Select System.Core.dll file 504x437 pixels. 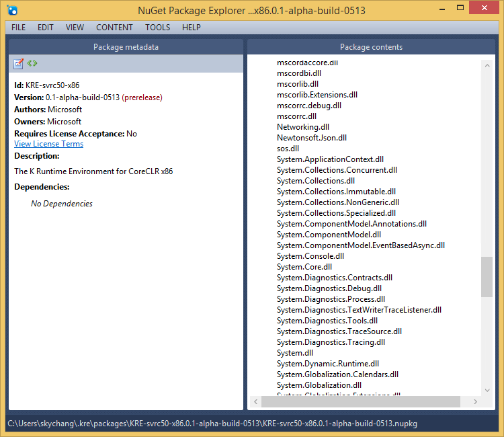coord(304,267)
